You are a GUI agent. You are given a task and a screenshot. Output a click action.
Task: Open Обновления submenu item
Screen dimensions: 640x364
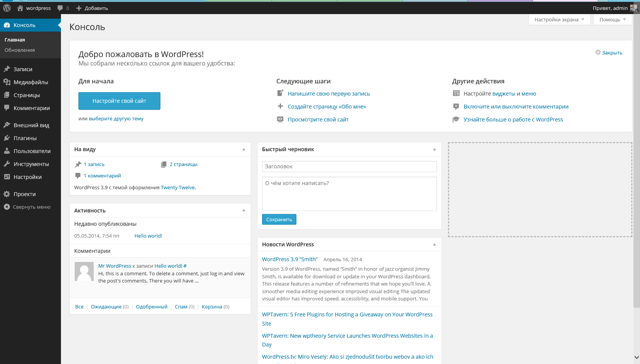(20, 50)
